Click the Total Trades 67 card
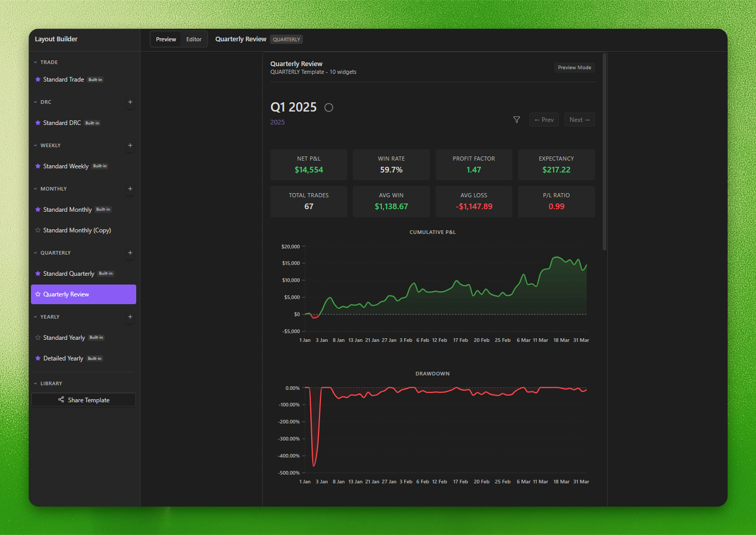The height and width of the screenshot is (535, 756). (309, 201)
